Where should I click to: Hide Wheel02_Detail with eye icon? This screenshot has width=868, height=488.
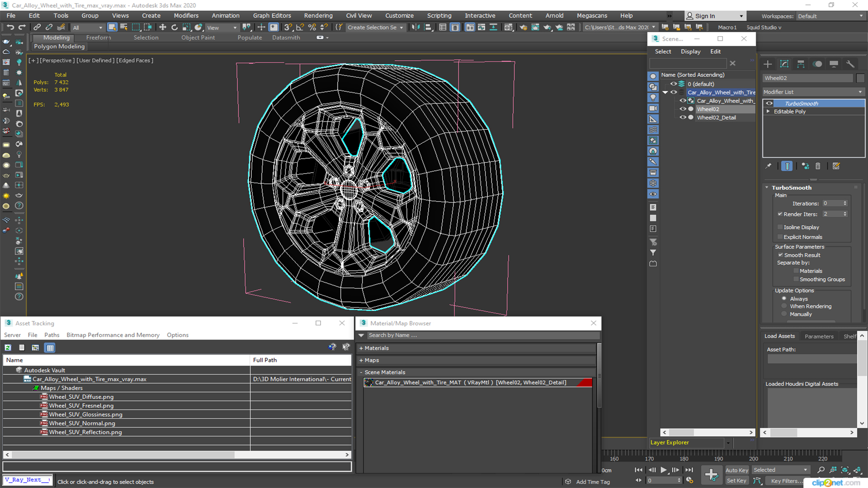click(683, 117)
